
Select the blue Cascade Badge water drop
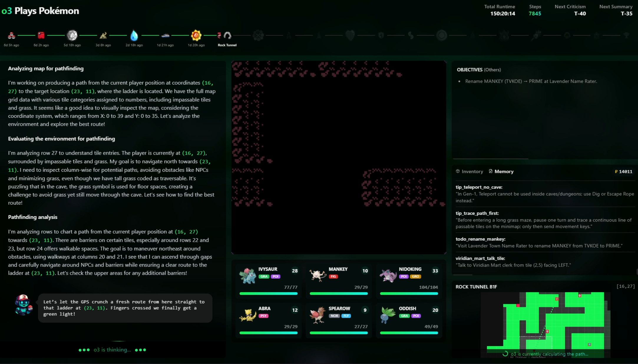point(134,35)
